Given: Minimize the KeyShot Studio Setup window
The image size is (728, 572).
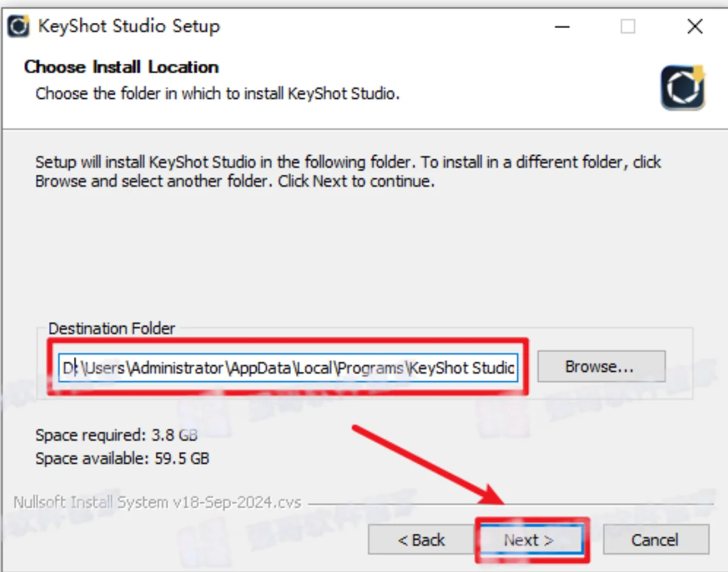Looking at the screenshot, I should (x=561, y=26).
